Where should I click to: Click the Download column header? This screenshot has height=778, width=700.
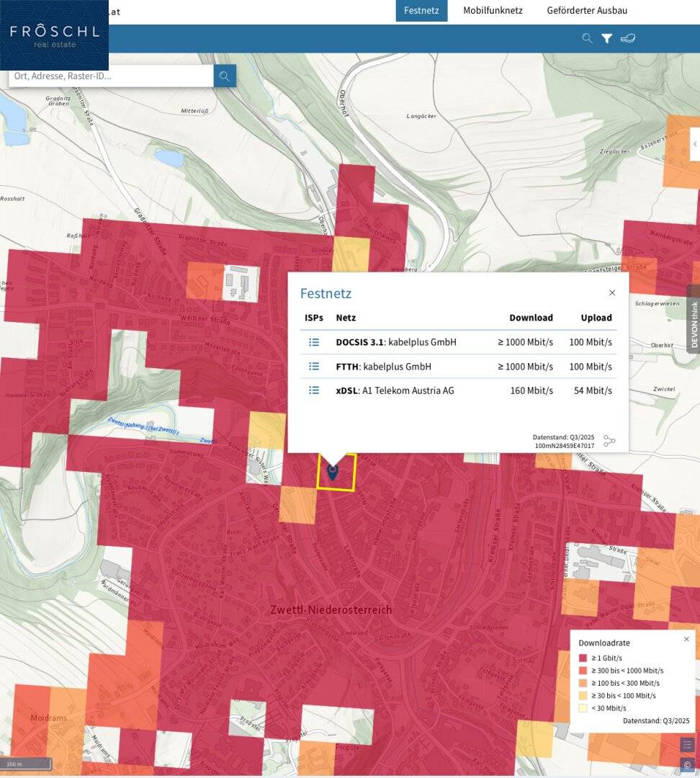(x=531, y=318)
